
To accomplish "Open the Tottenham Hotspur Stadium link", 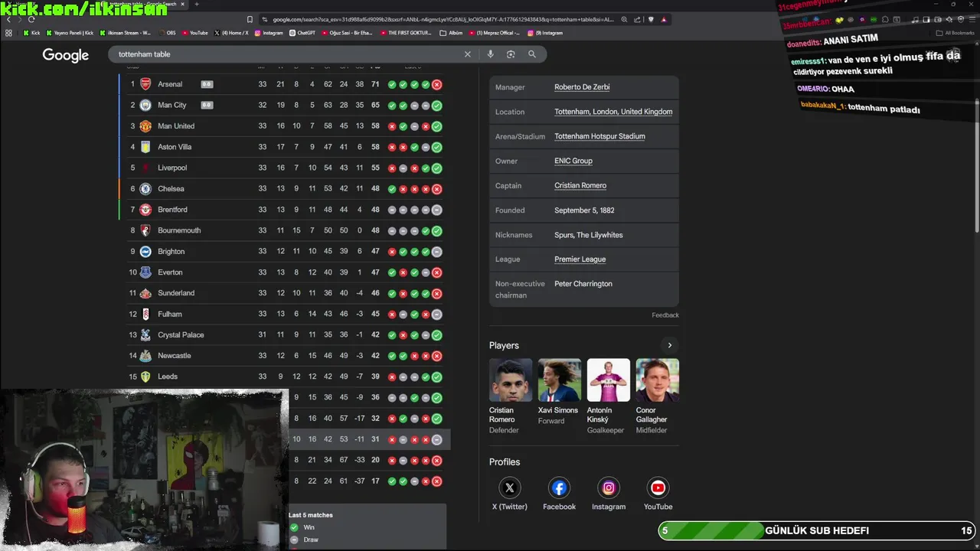I will (599, 136).
